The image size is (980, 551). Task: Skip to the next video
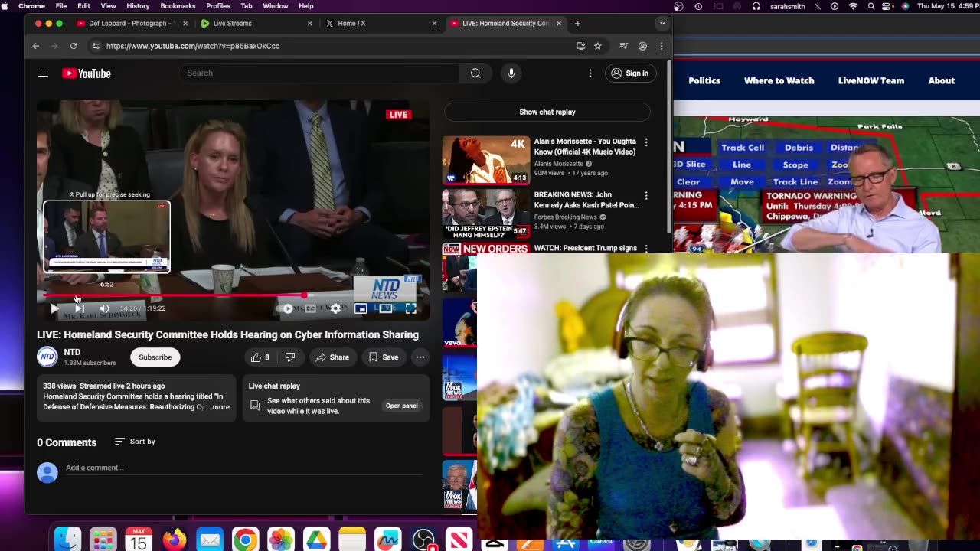pos(79,308)
